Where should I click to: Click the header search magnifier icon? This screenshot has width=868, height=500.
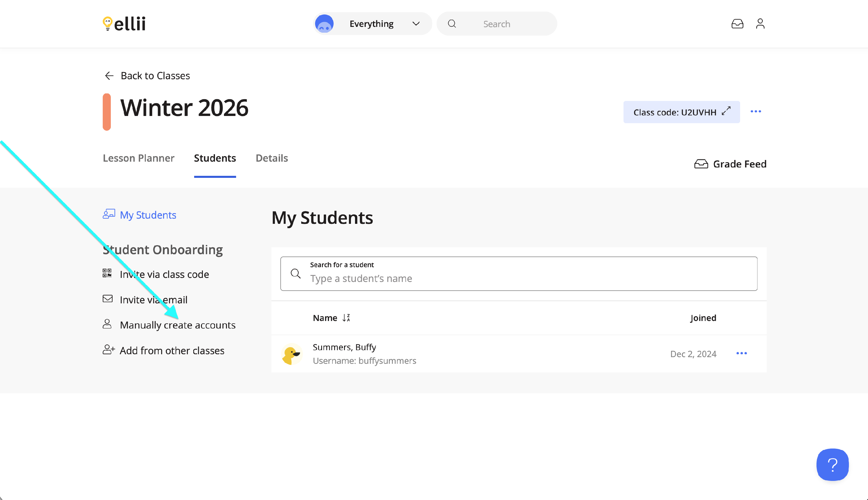pyautogui.click(x=452, y=24)
